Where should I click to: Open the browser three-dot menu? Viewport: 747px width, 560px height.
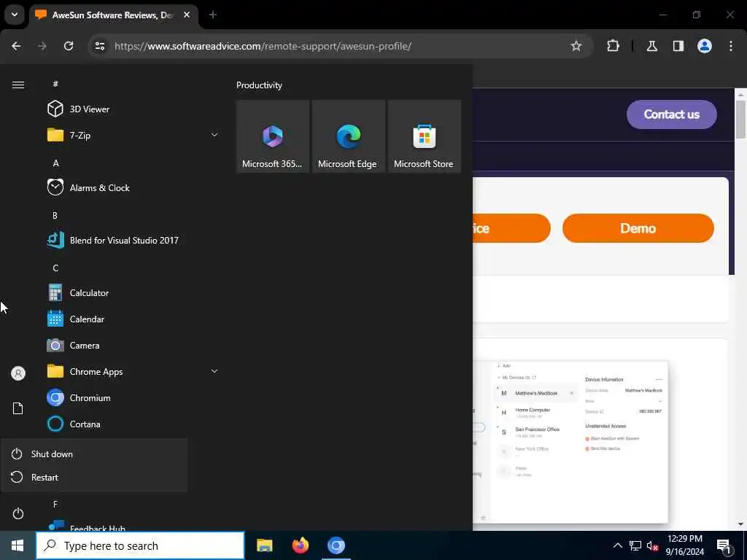(x=731, y=46)
